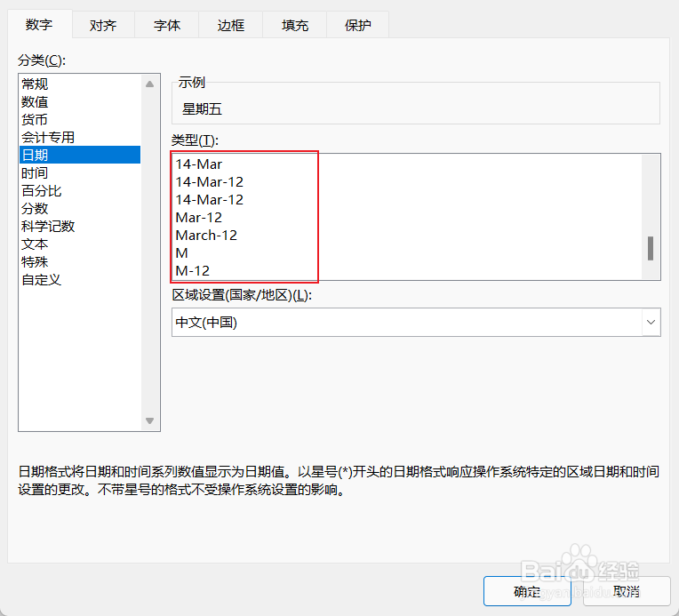The height and width of the screenshot is (616, 679).
Task: Switch to the 数字 tab
Action: [39, 24]
